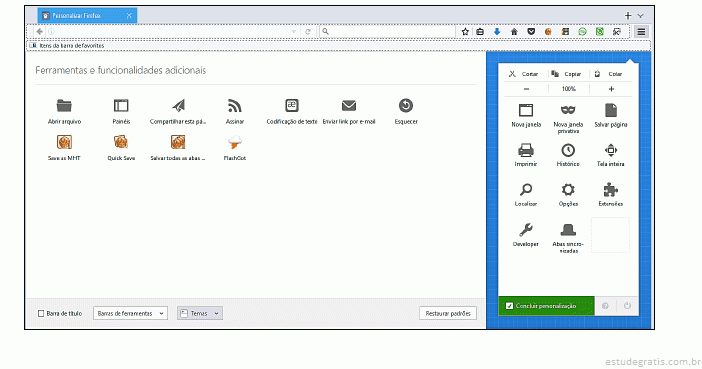Open the Histórico clock icon

pyautogui.click(x=568, y=150)
